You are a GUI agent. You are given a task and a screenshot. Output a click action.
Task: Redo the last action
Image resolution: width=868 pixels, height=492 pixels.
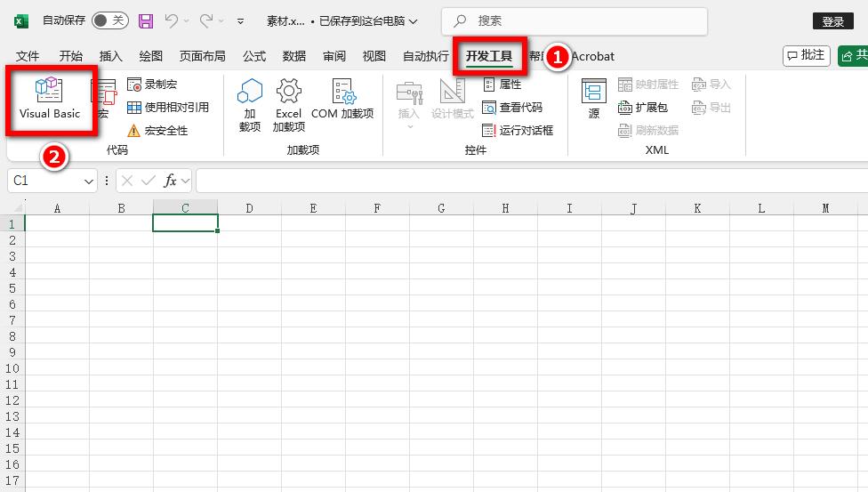[x=206, y=21]
